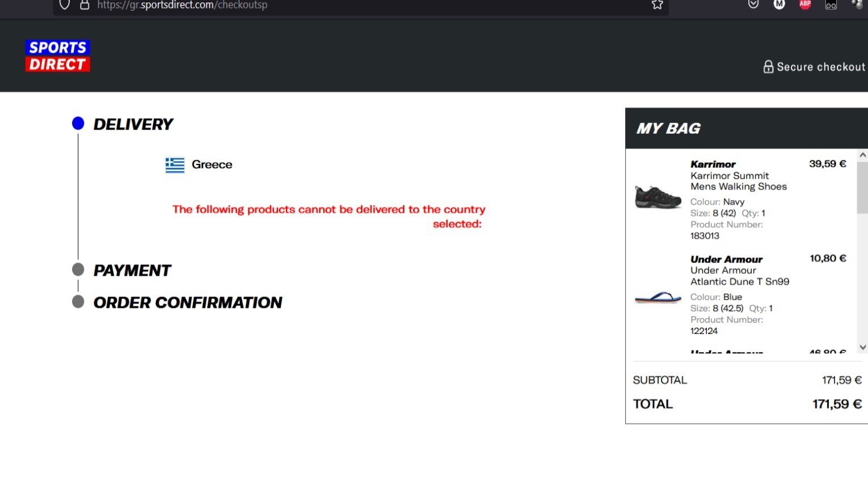
Task: Open the PAYMENT step heading
Action: (x=132, y=270)
